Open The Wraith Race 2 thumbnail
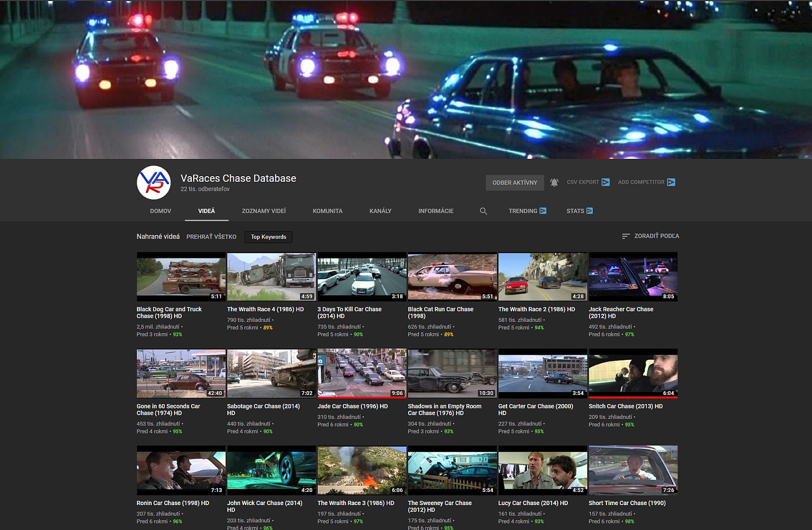Image resolution: width=812 pixels, height=530 pixels. 543,277
